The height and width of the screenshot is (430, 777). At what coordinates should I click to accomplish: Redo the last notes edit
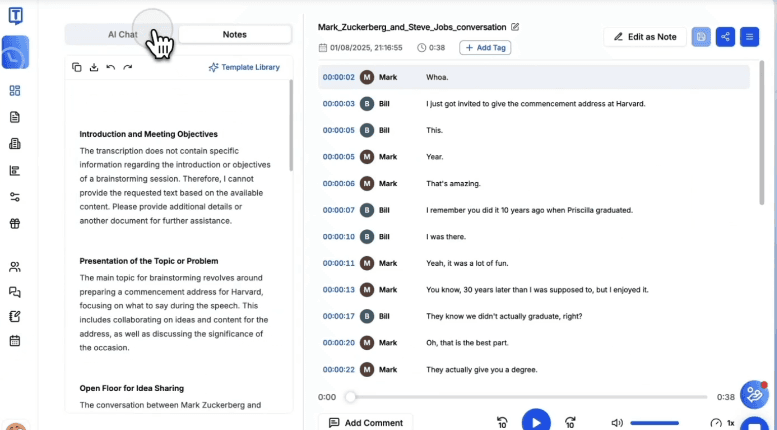pyautogui.click(x=127, y=67)
